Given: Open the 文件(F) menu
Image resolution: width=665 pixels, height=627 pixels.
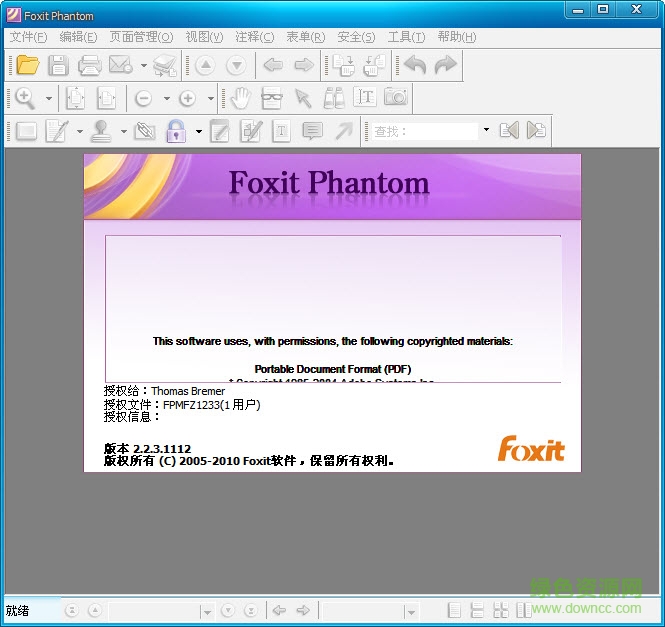Looking at the screenshot, I should pos(28,37).
